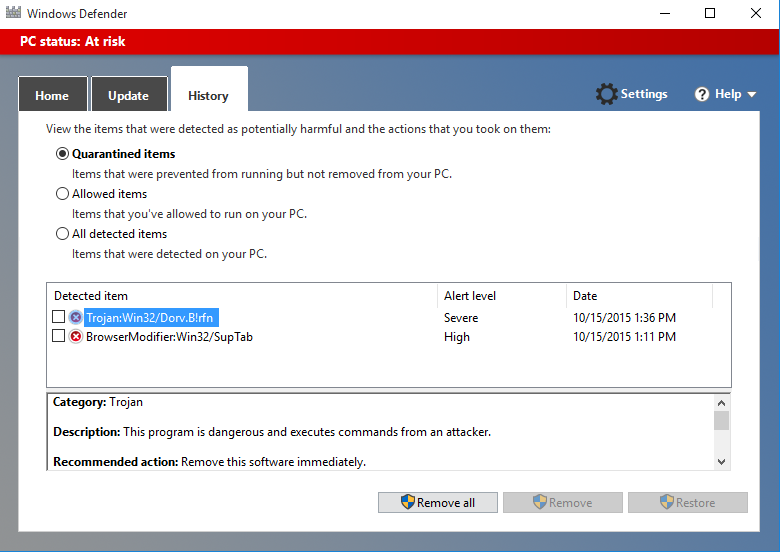The width and height of the screenshot is (780, 552).
Task: Click the High alert level cell
Action: (x=457, y=337)
